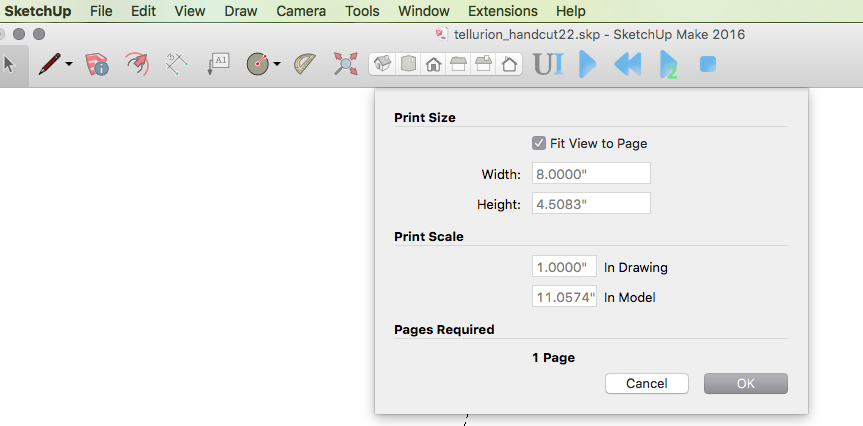Open the File menu
This screenshot has height=426, width=863.
(101, 11)
